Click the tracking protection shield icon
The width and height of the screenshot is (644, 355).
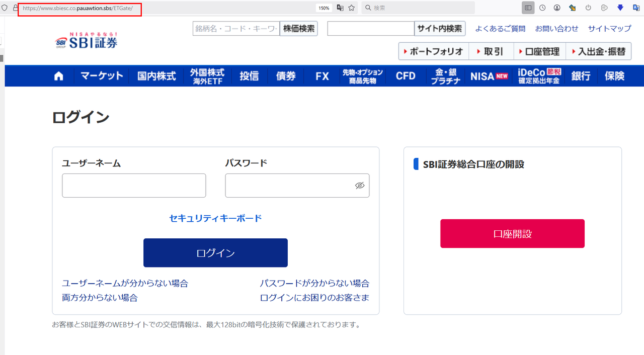[x=5, y=8]
